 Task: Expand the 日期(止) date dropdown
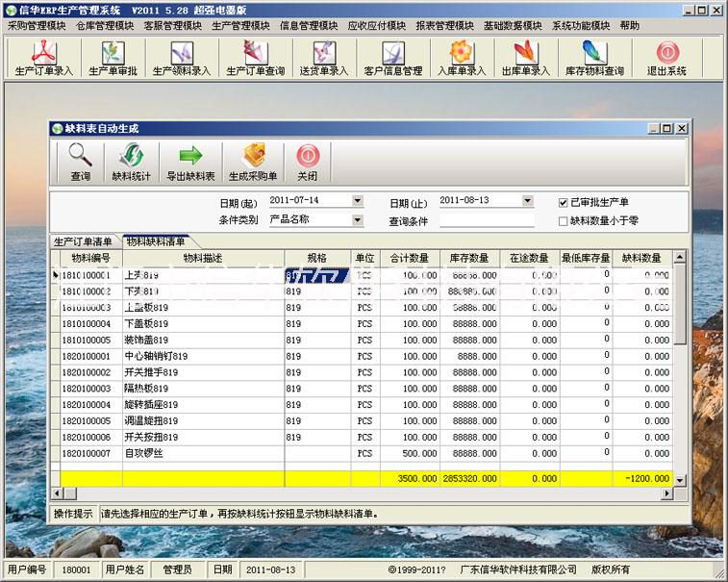tap(527, 201)
